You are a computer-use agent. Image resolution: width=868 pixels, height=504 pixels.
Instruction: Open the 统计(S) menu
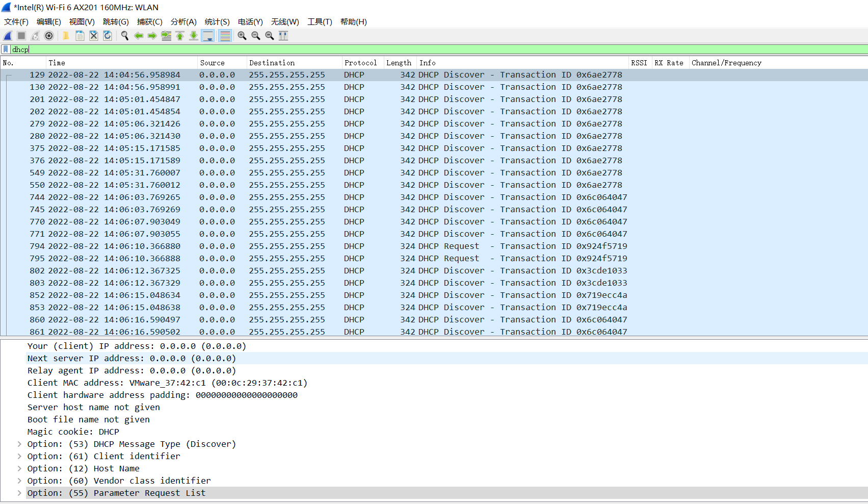(217, 22)
